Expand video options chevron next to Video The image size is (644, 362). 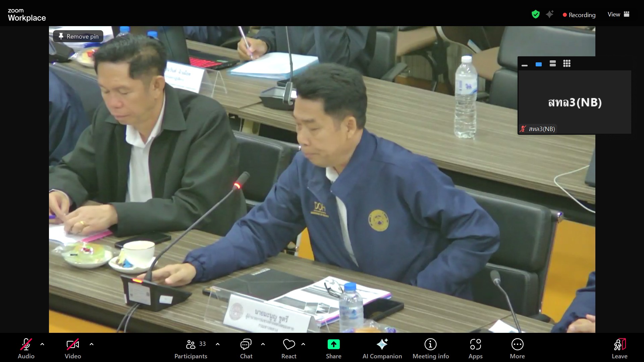pyautogui.click(x=92, y=344)
